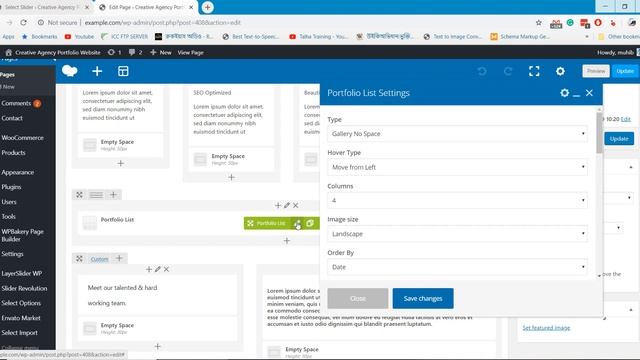Open Pages in WordPress sidebar
640x360 pixels.
(7, 75)
